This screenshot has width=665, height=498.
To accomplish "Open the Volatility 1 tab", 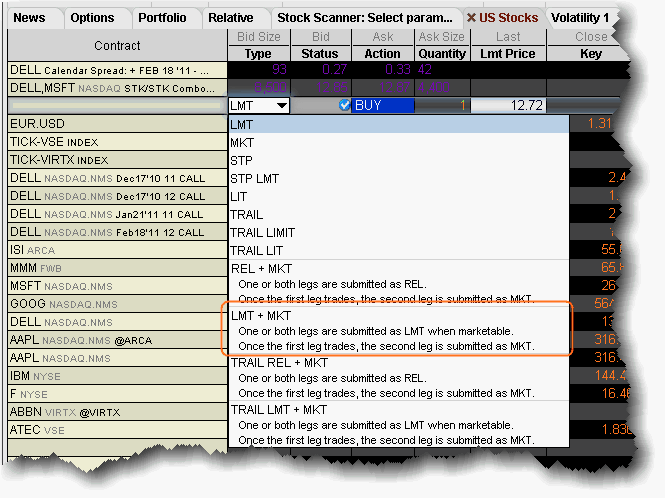I will point(580,18).
